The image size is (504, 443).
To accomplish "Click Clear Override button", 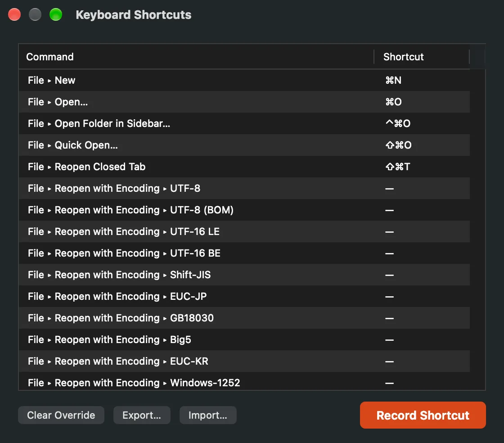I will [x=61, y=415].
